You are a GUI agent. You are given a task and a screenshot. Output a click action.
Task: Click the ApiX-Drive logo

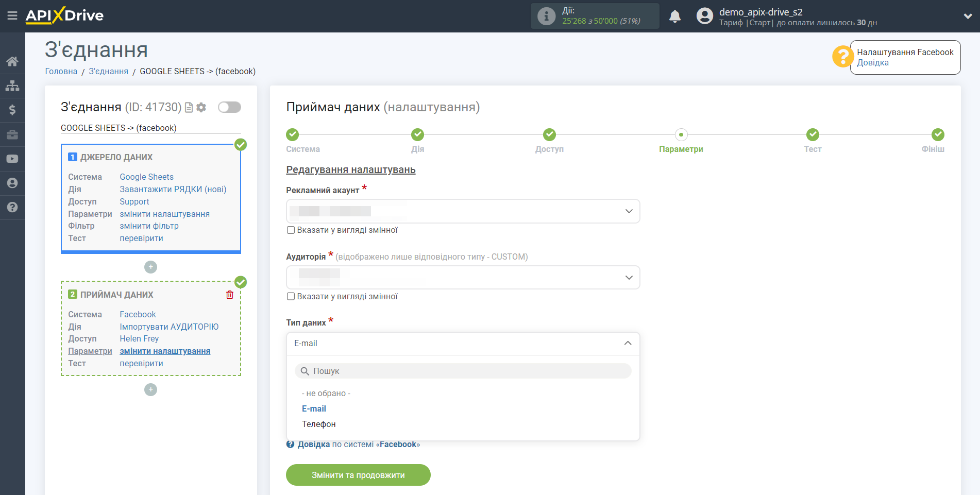pos(64,15)
